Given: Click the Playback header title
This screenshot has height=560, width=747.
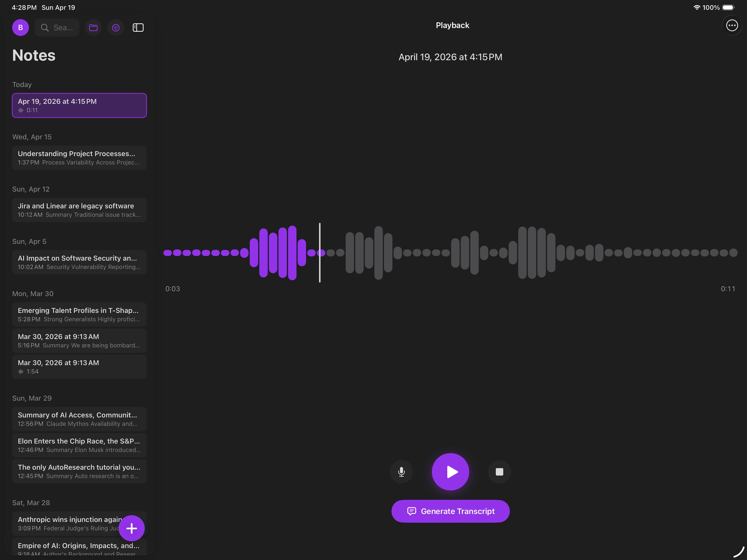Looking at the screenshot, I should [x=452, y=25].
